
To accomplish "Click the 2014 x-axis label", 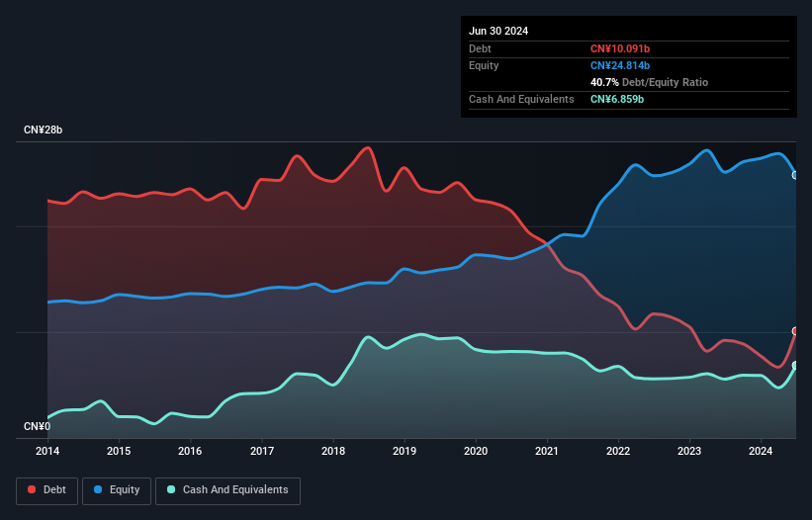I will click(x=47, y=451).
